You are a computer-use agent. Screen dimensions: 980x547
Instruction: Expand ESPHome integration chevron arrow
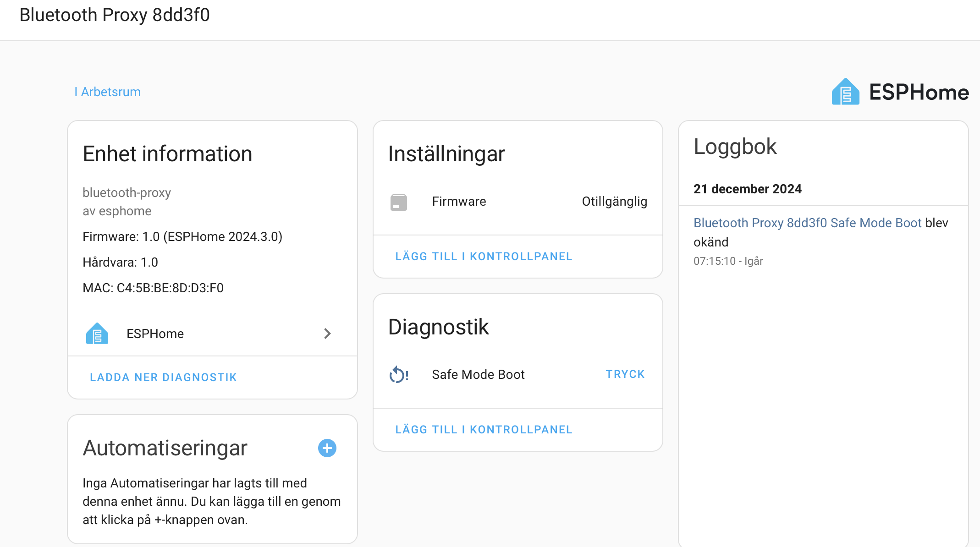click(327, 334)
